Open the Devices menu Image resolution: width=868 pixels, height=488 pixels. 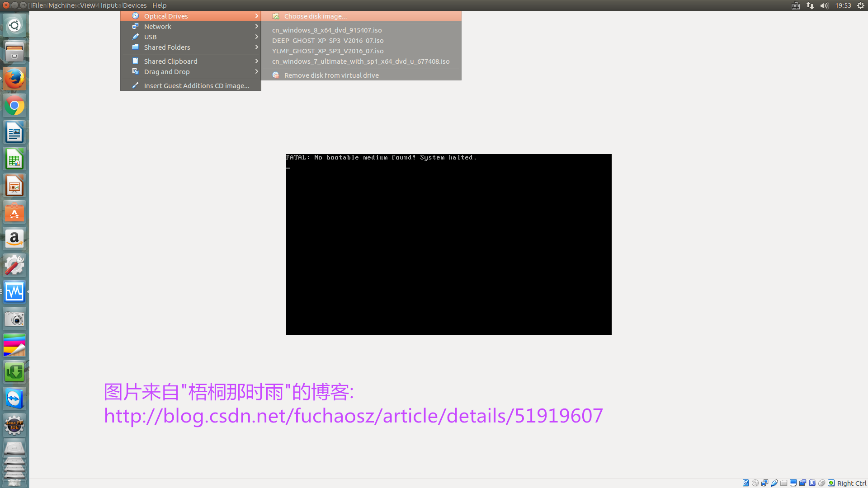(134, 5)
